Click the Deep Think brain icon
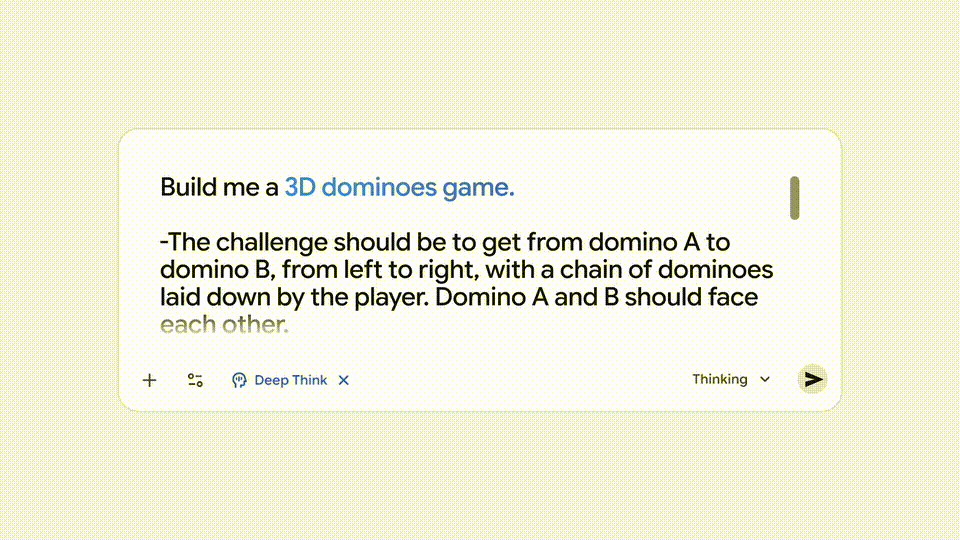Image resolution: width=960 pixels, height=540 pixels. [x=239, y=380]
